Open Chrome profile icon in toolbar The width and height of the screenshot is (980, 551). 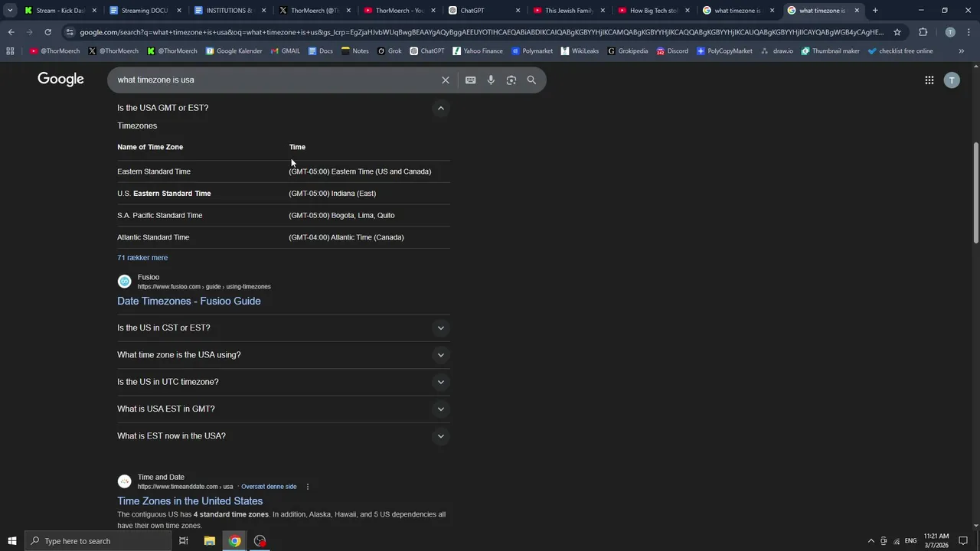950,32
